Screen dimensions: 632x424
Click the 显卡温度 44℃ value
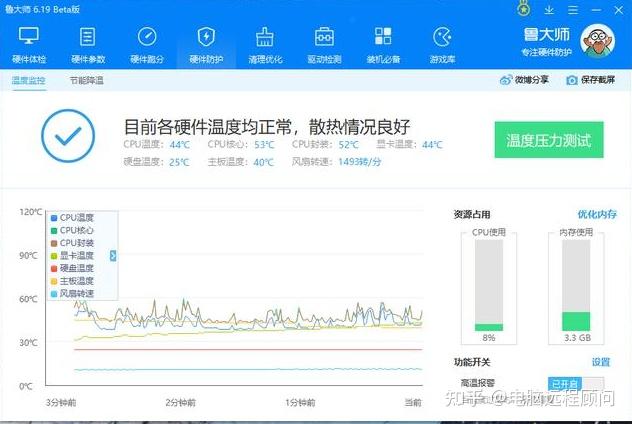pos(432,145)
